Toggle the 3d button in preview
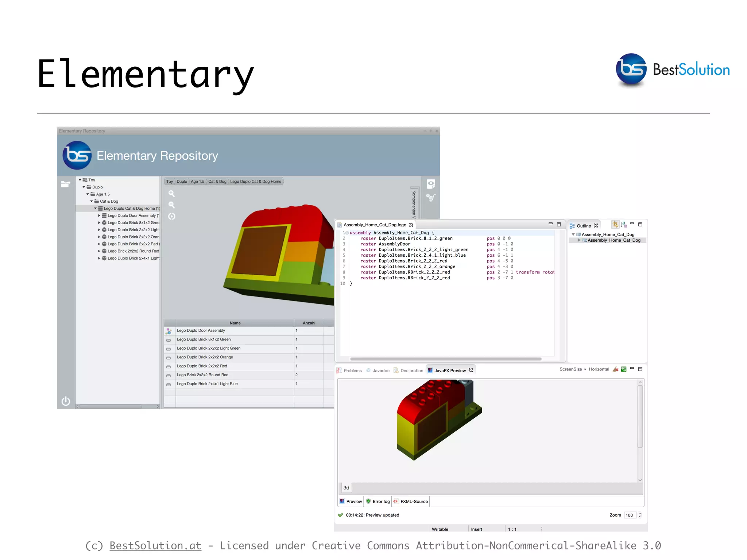Screen dimensions: 747x560 346,488
